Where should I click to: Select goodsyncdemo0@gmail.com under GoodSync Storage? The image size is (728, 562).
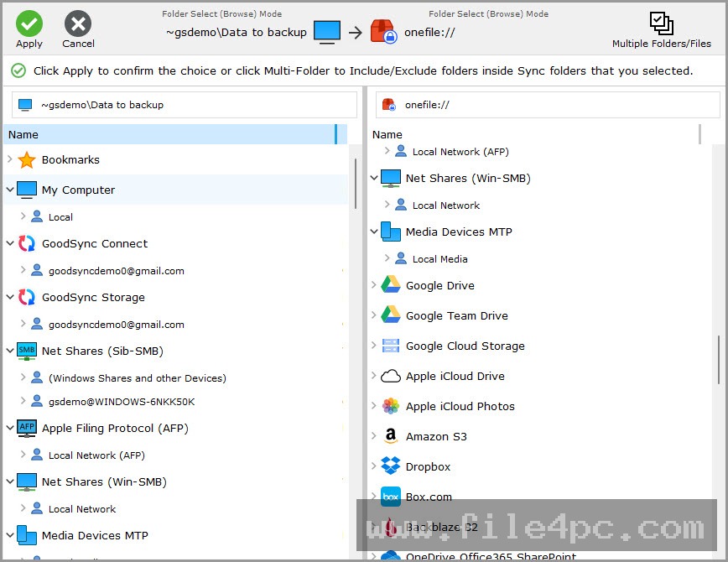[x=116, y=324]
